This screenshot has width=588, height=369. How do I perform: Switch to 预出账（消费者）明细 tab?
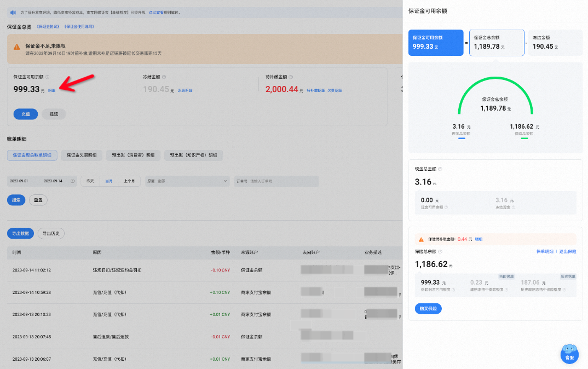[133, 155]
